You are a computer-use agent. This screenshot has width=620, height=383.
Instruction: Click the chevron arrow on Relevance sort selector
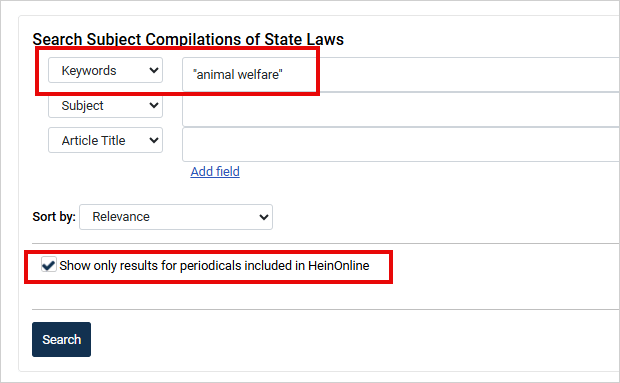click(264, 217)
